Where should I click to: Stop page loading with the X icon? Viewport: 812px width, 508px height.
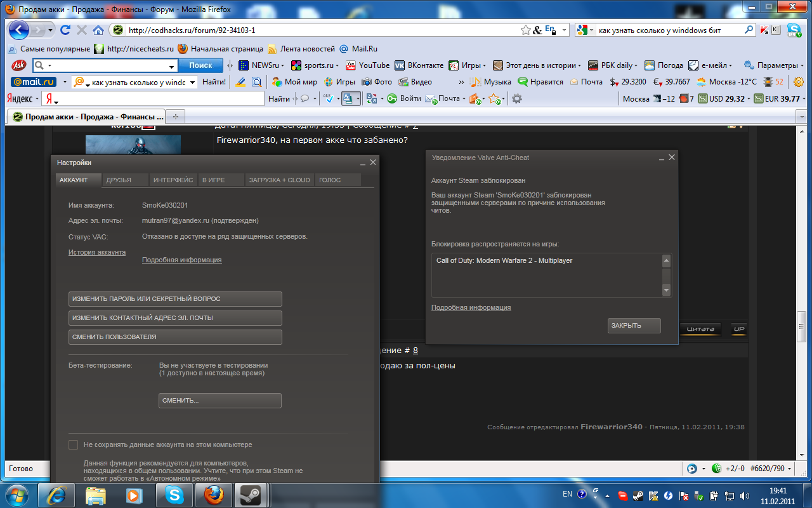pos(81,30)
